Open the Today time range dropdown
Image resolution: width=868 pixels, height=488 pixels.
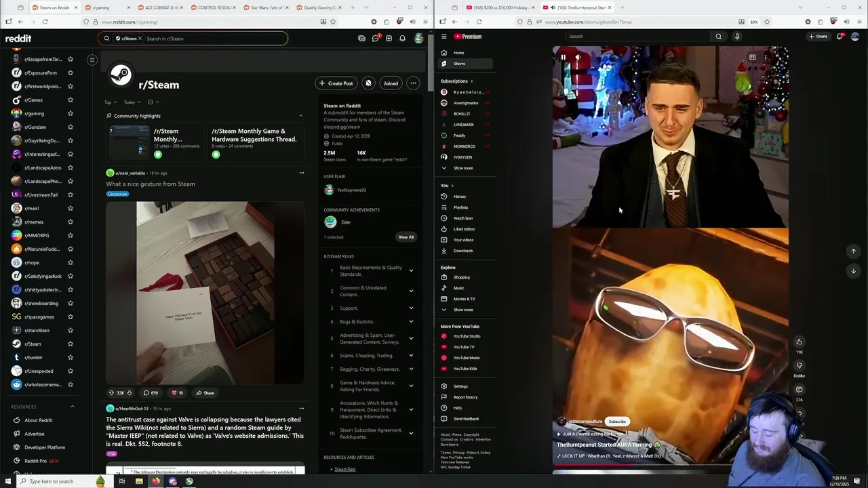pyautogui.click(x=132, y=102)
